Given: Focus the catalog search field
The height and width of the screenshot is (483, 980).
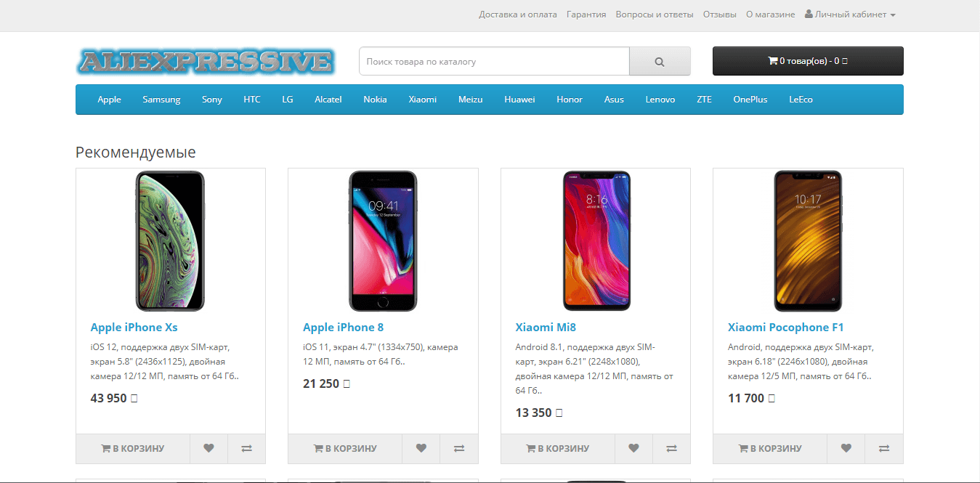Looking at the screenshot, I should pos(494,62).
